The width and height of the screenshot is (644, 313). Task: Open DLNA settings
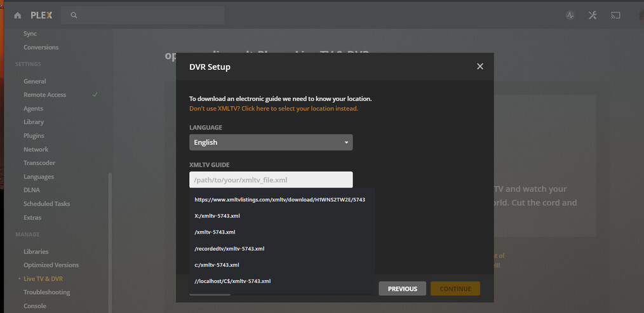(32, 190)
